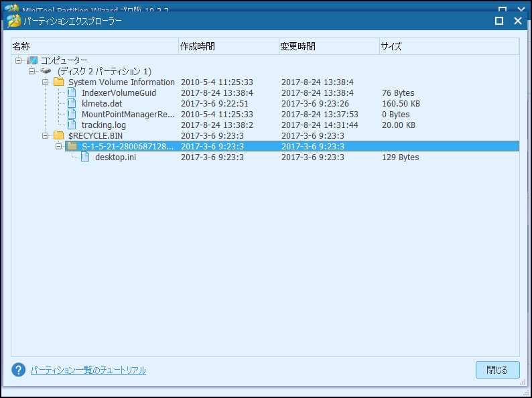
Task: Select the S-1-5-21-2800687128... folder name
Action: [127, 146]
